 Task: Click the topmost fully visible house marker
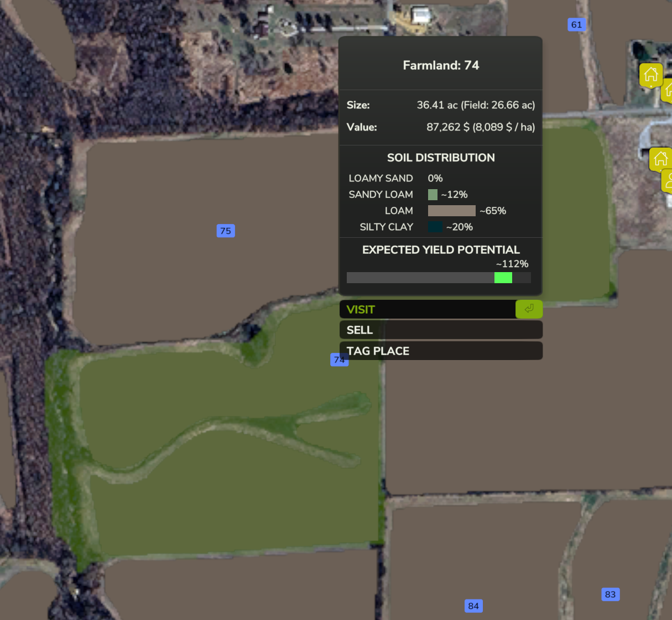click(651, 75)
